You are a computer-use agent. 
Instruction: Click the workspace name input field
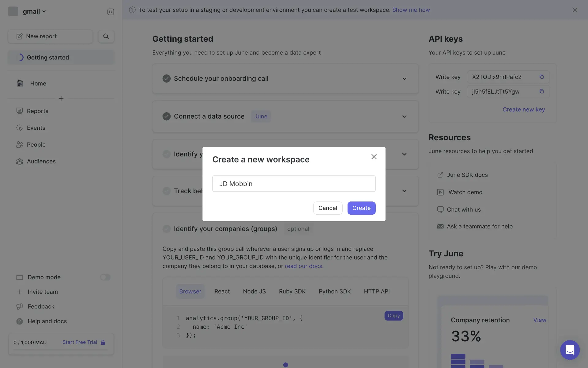pyautogui.click(x=294, y=184)
